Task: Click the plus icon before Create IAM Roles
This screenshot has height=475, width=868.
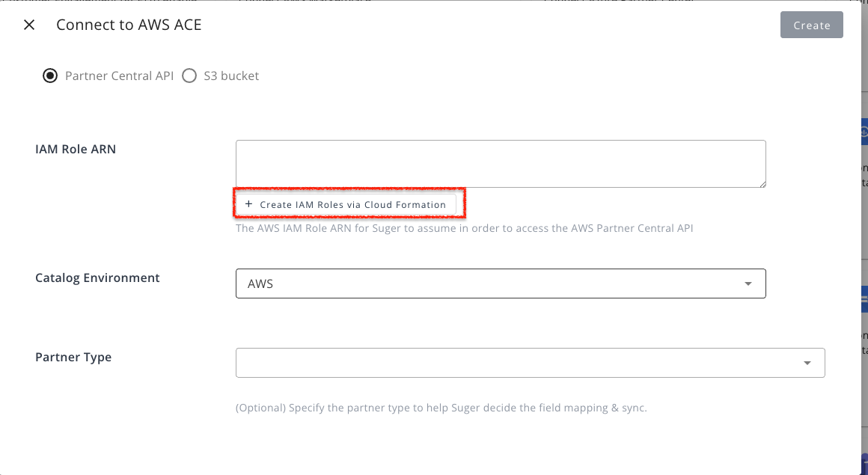Action: tap(248, 204)
